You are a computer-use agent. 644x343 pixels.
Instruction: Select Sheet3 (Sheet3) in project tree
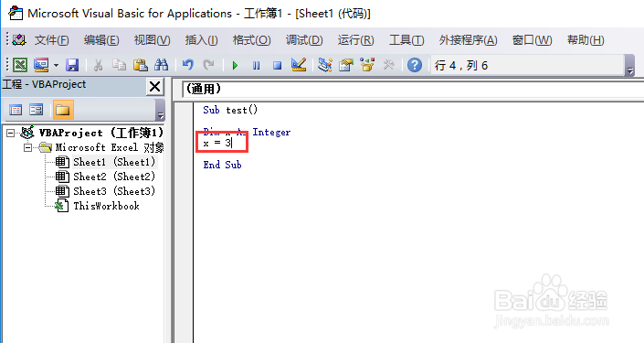tap(114, 191)
